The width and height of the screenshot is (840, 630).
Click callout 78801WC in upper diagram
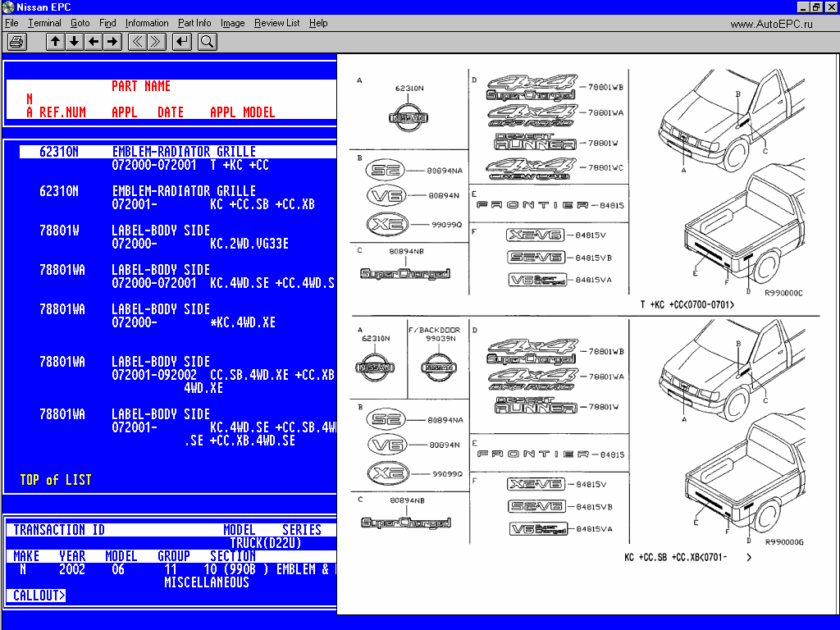click(x=606, y=167)
